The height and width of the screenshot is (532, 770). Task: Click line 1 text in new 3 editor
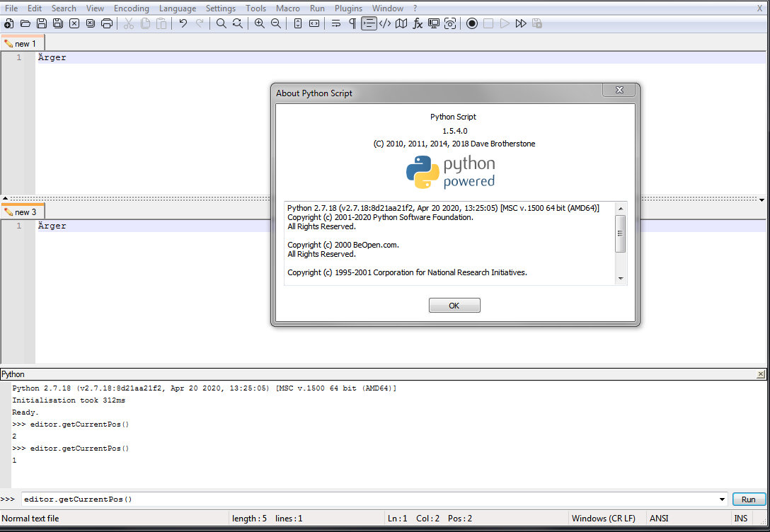[x=52, y=226]
